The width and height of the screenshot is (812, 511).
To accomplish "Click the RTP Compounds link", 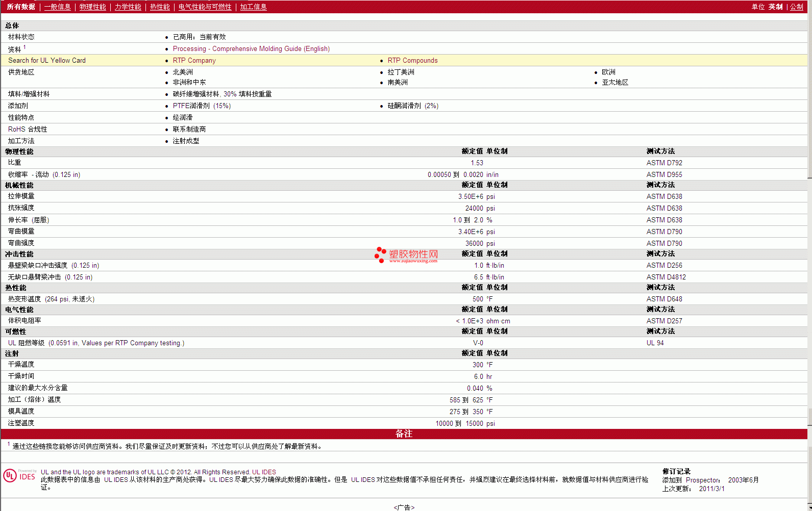I will (x=412, y=60).
